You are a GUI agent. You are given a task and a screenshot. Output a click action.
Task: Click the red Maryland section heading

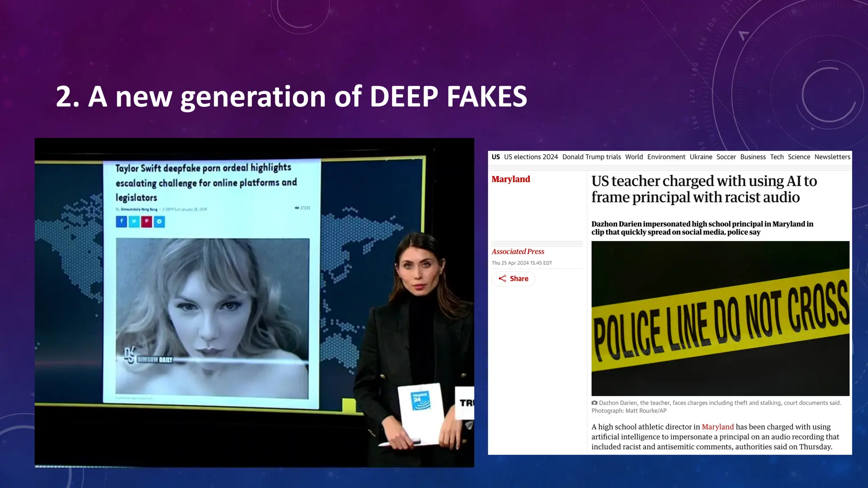[511, 179]
